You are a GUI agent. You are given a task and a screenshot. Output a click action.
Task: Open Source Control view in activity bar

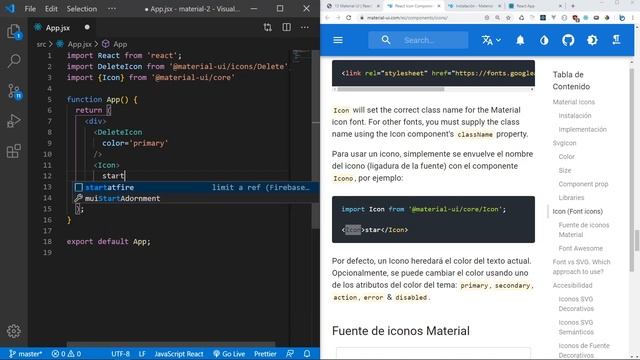[x=14, y=91]
